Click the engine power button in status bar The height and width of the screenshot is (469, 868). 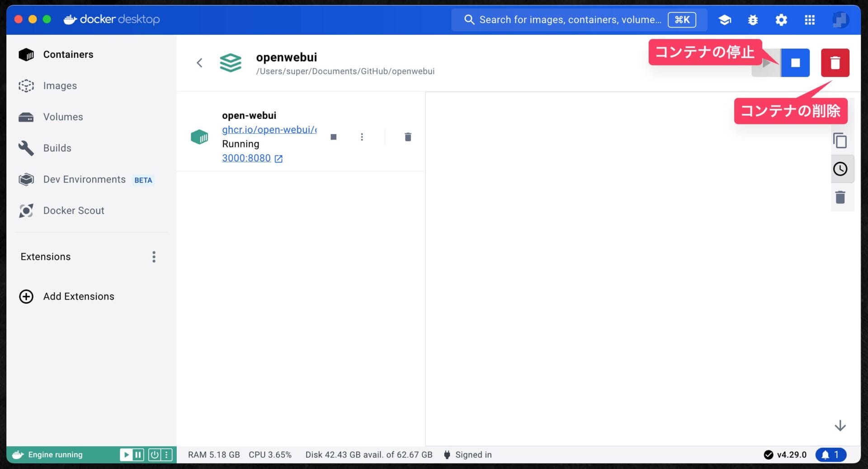155,455
